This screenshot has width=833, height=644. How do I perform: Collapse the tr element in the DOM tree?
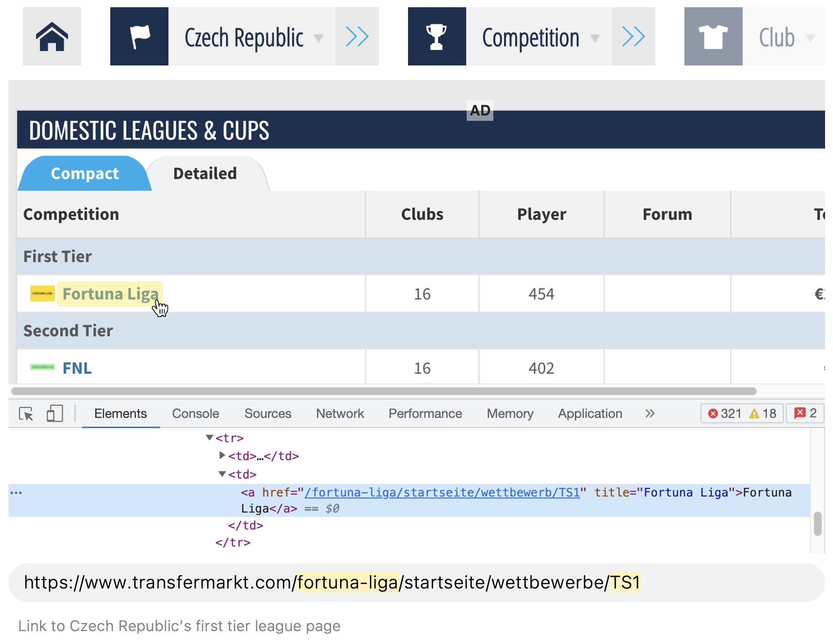pyautogui.click(x=209, y=438)
